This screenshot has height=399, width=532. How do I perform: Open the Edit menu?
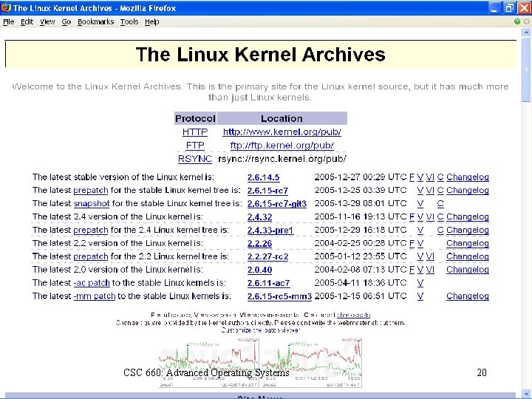[27, 21]
